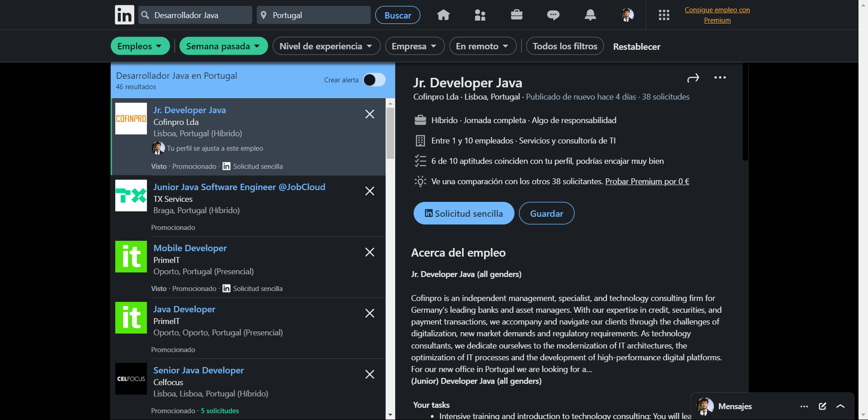The height and width of the screenshot is (420, 868).
Task: Open the Semana pasada date filter
Action: pos(224,46)
